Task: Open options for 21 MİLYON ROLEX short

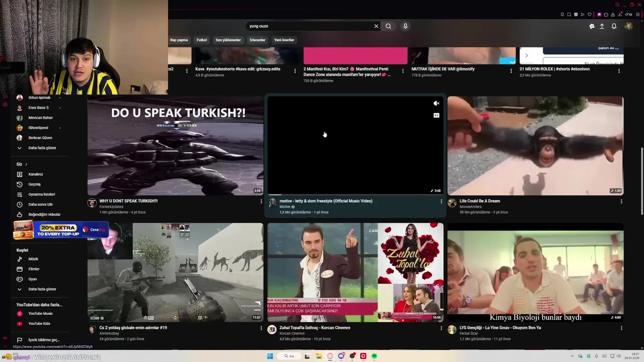Action: coord(619,71)
